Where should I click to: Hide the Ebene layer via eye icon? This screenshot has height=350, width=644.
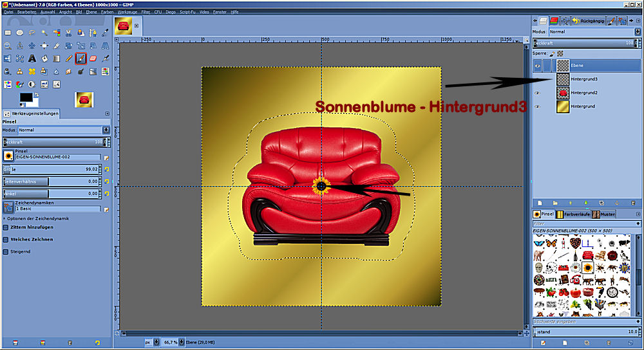[x=537, y=66]
